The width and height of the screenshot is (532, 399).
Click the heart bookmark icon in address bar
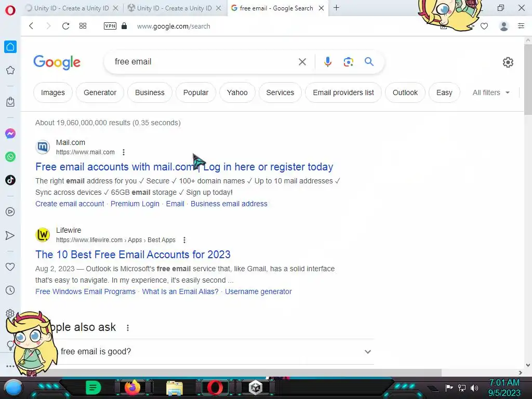pyautogui.click(x=484, y=26)
